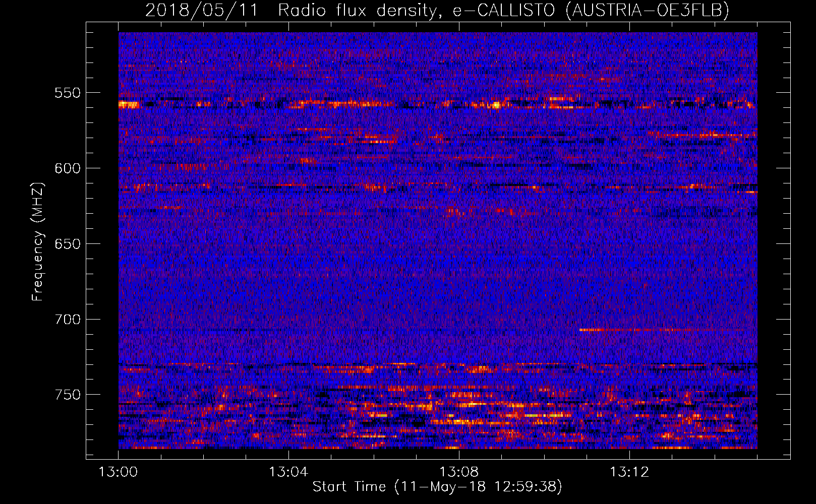Click the 'Frequency (MHZ)' axis title
816x504 pixels.
coord(38,241)
